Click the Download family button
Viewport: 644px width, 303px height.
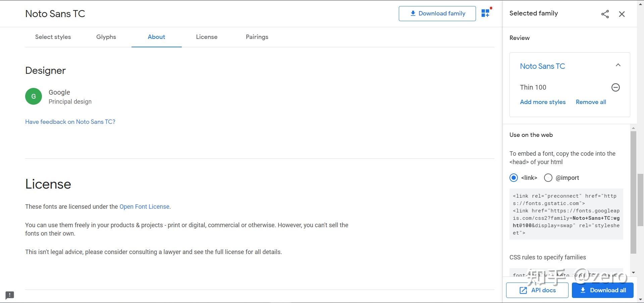[437, 13]
